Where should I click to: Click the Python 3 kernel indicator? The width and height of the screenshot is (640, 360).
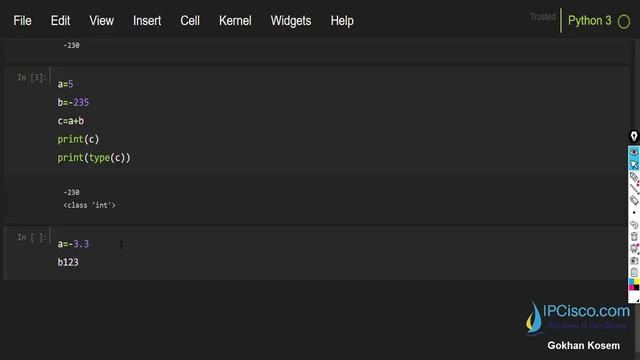(x=589, y=21)
